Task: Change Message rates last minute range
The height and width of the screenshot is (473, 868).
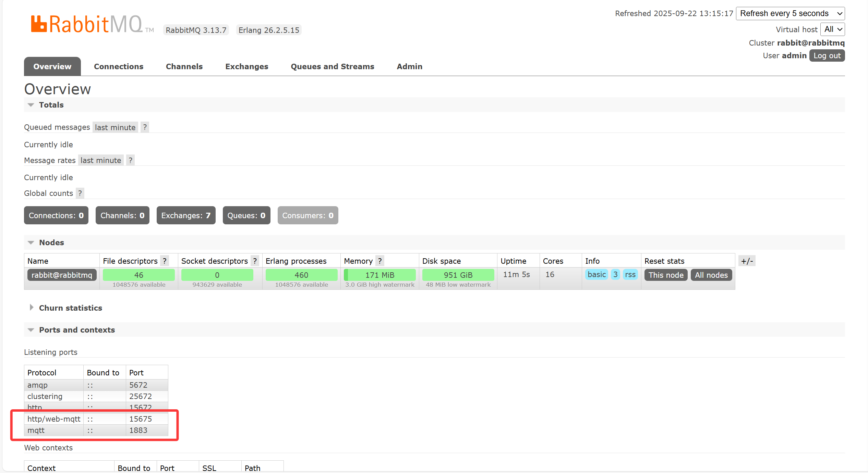Action: (x=101, y=160)
